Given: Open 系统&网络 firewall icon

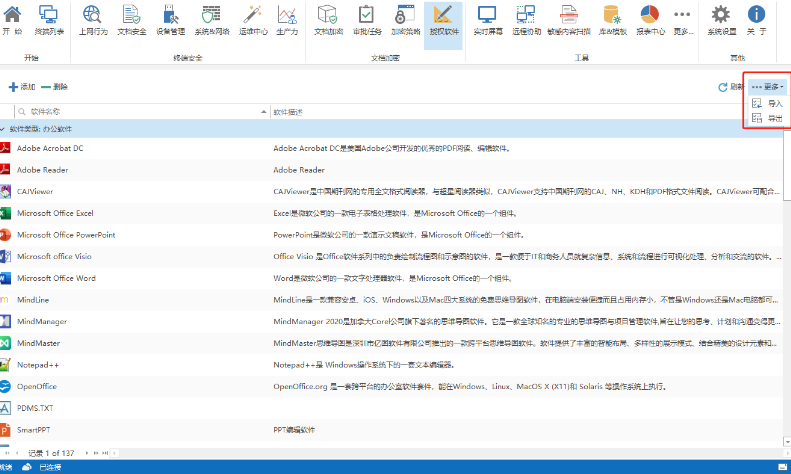Looking at the screenshot, I should [x=210, y=19].
